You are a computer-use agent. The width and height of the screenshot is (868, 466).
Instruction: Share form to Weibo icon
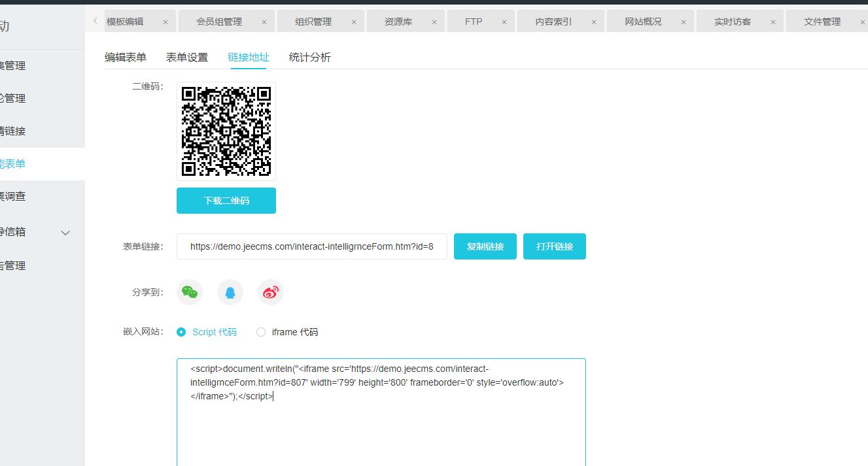tap(271, 292)
